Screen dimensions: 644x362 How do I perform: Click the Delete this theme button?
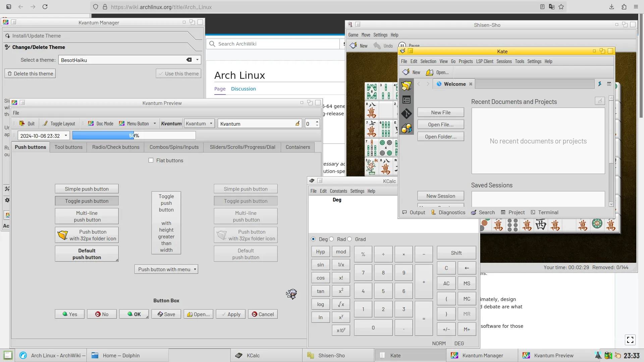coord(30,74)
